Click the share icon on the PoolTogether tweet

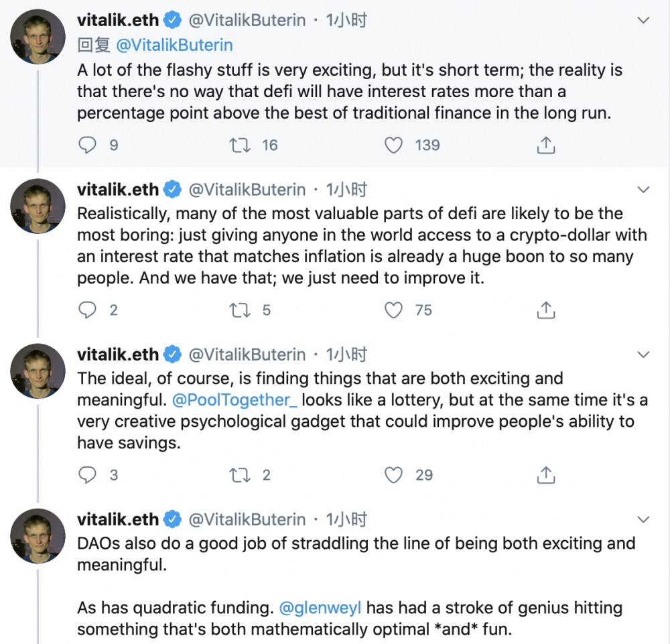545,475
